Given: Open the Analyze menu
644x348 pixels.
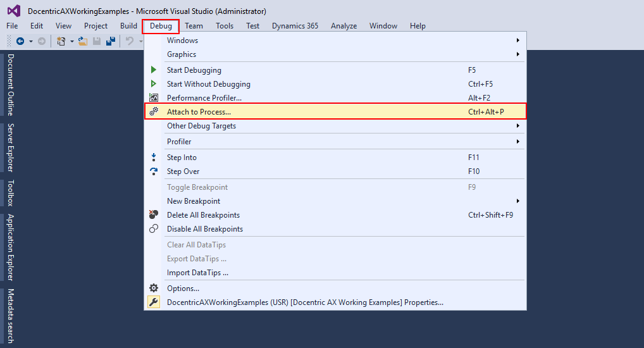Looking at the screenshot, I should point(344,26).
